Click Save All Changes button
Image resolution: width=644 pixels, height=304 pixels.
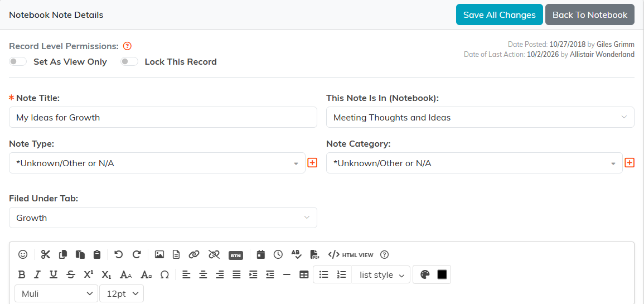click(x=500, y=15)
